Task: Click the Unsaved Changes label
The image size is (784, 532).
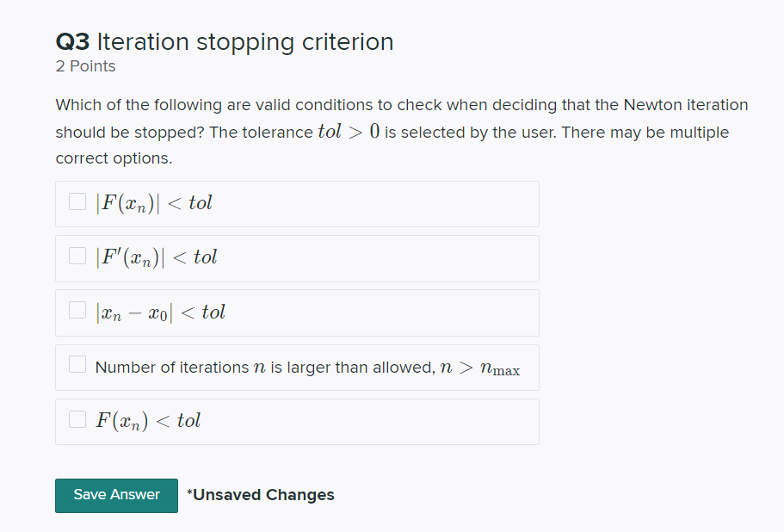Action: tap(260, 495)
